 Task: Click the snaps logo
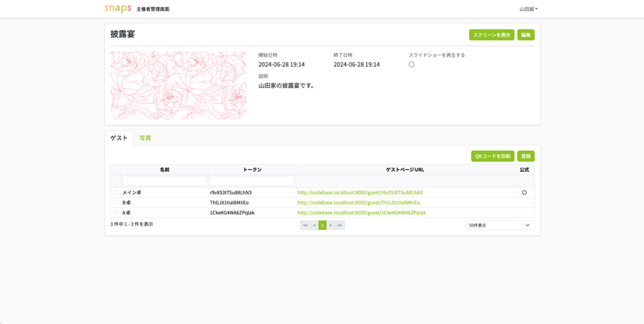tap(118, 8)
